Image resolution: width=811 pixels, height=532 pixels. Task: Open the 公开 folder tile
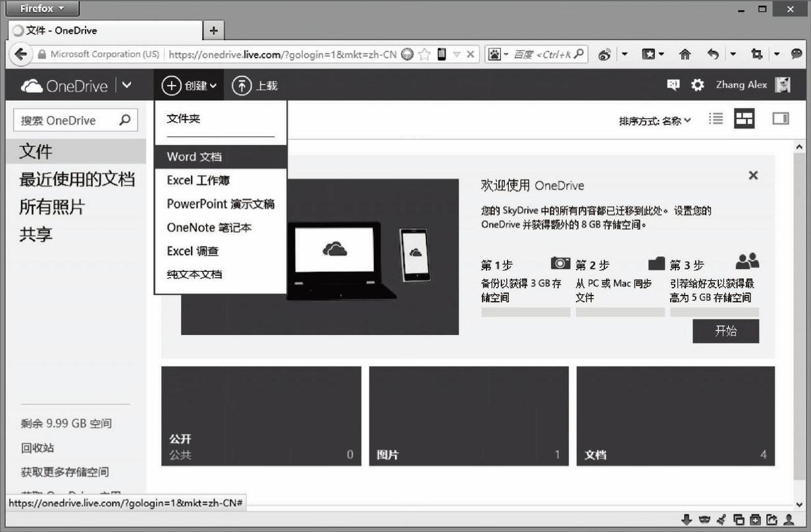pos(261,416)
